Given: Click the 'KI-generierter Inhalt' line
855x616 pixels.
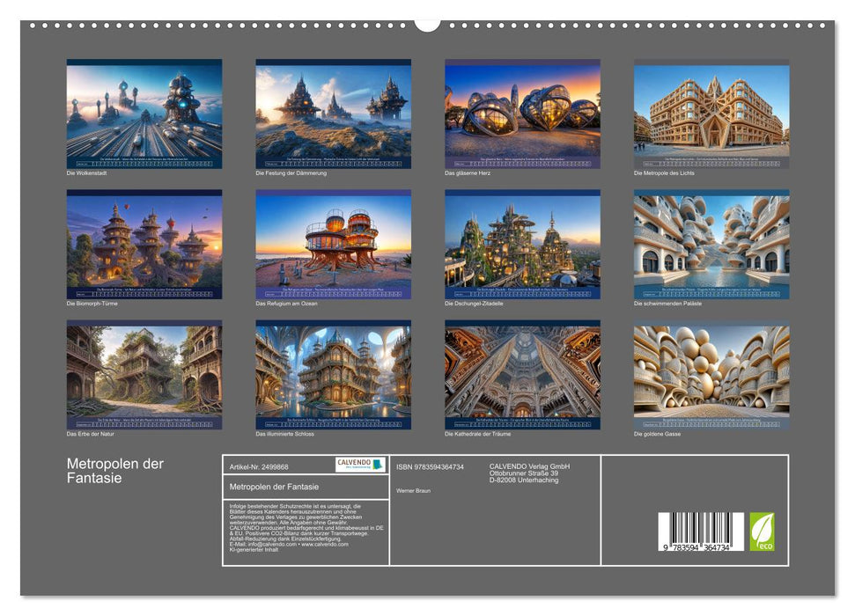Looking at the screenshot, I should [254, 550].
